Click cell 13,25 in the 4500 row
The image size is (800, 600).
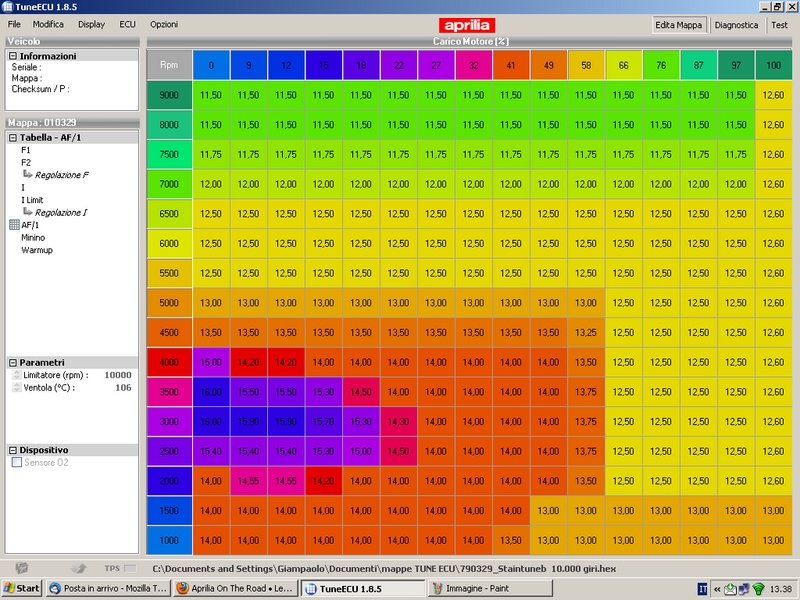point(586,333)
